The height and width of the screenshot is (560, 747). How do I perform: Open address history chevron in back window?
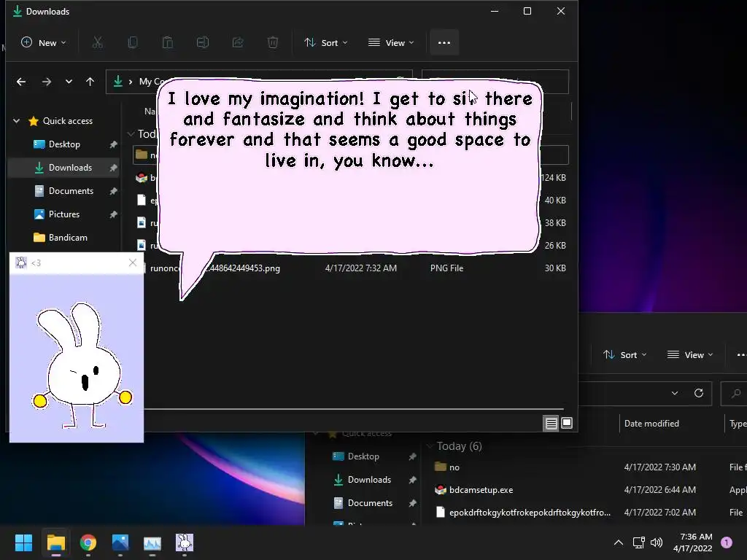(x=675, y=393)
